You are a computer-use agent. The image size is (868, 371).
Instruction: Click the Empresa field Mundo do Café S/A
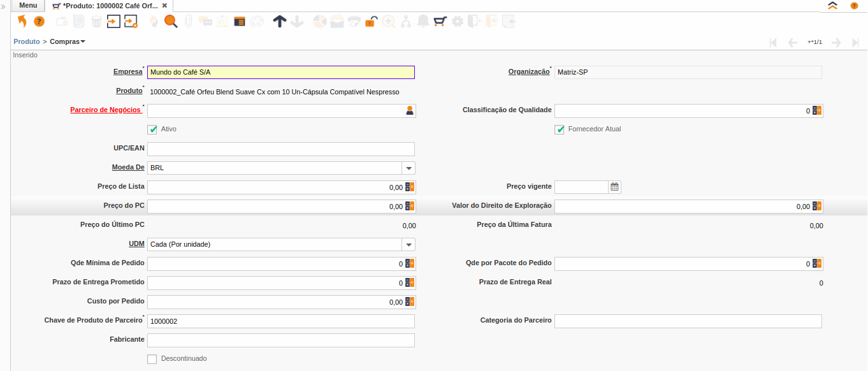pos(281,73)
